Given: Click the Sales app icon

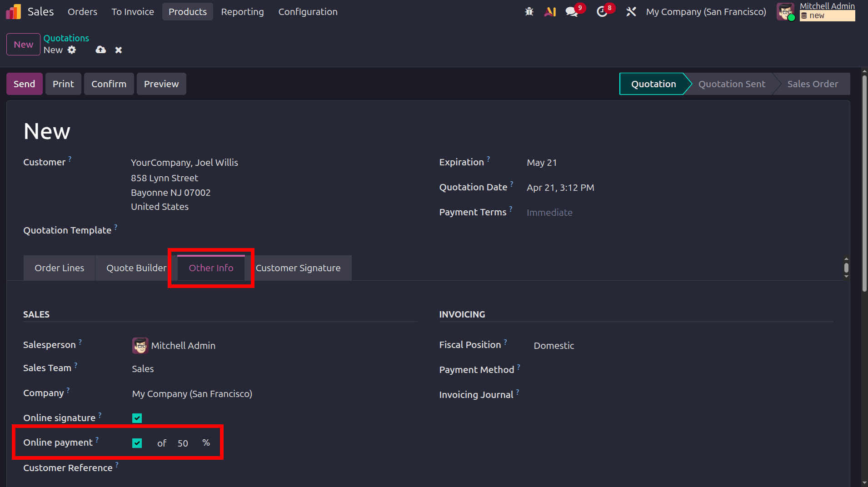Looking at the screenshot, I should [13, 11].
